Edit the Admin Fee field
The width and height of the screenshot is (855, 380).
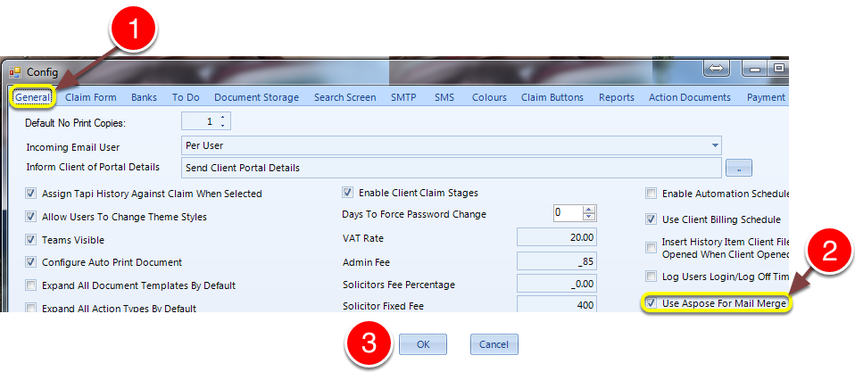click(x=557, y=261)
